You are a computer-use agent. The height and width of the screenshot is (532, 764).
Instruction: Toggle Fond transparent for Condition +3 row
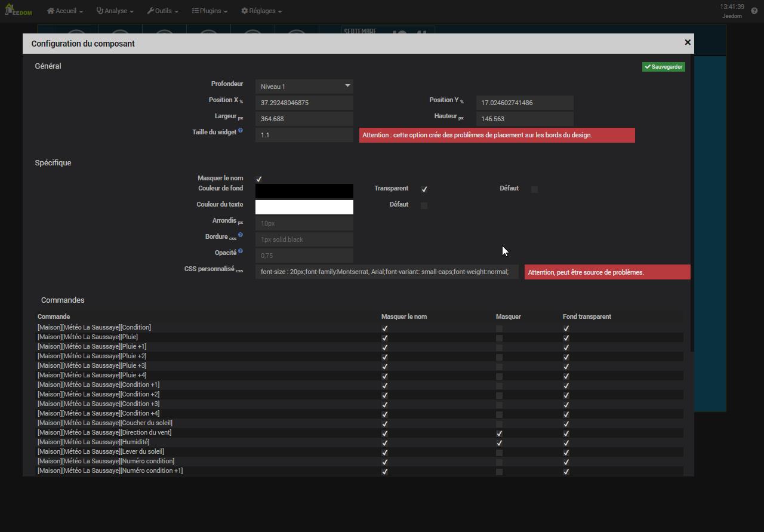[x=566, y=405]
